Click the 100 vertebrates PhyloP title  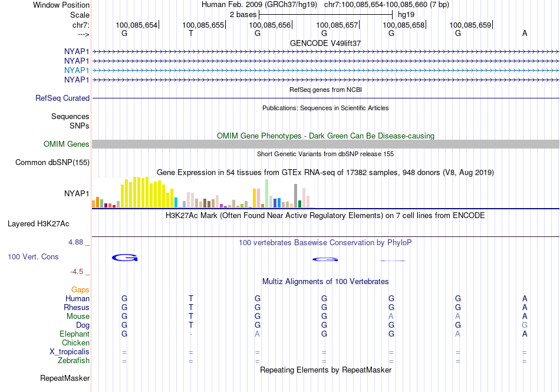pyautogui.click(x=325, y=243)
